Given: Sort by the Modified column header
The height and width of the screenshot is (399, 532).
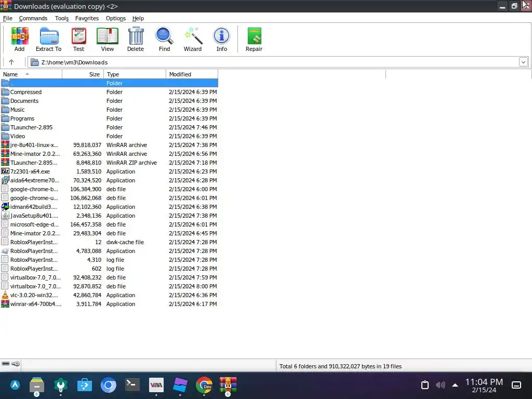Looking at the screenshot, I should coord(192,74).
